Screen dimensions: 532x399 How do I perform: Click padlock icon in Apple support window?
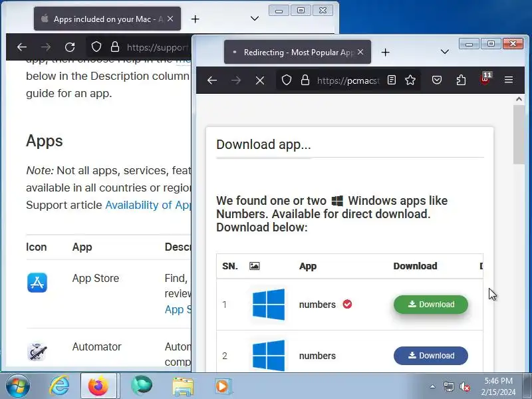[x=115, y=47]
